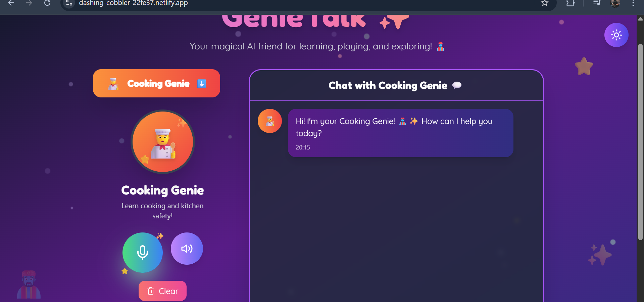Go back with the browser back arrow

click(x=11, y=3)
